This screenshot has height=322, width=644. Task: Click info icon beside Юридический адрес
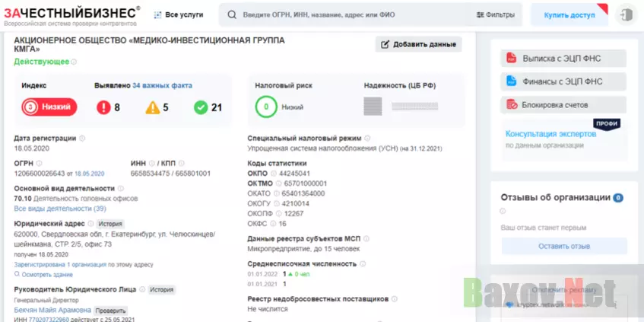(x=90, y=224)
